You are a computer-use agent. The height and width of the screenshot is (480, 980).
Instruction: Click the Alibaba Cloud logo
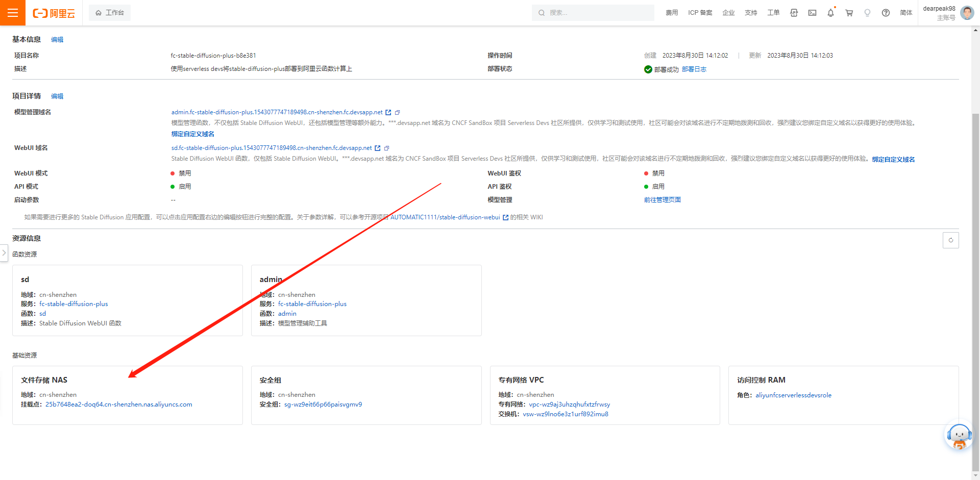point(54,13)
